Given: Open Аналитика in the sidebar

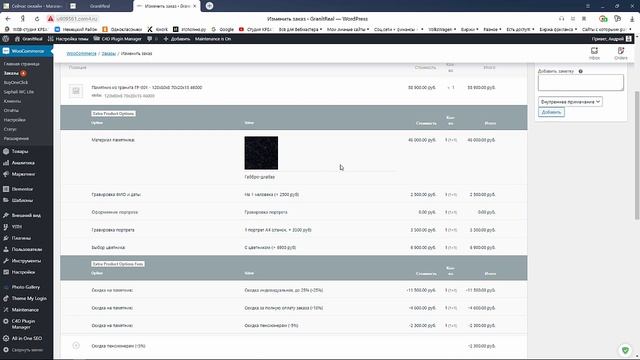Looking at the screenshot, I should point(23,163).
